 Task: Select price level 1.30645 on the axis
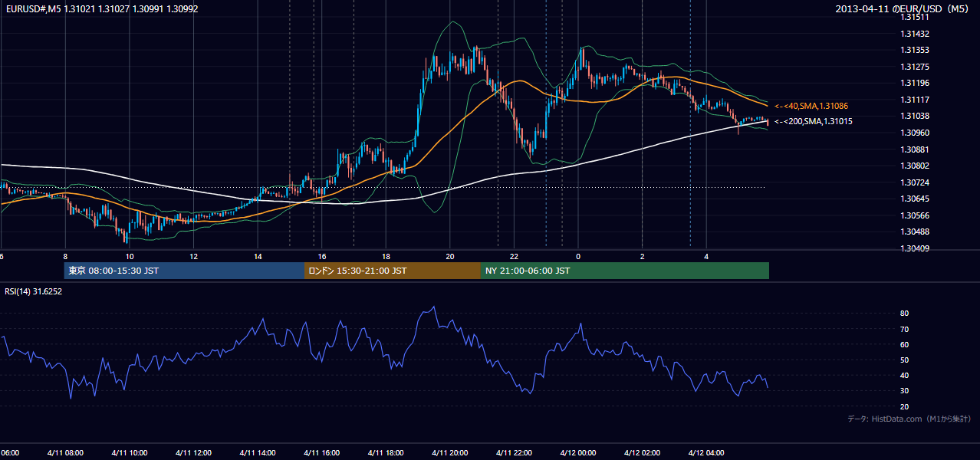pos(915,199)
